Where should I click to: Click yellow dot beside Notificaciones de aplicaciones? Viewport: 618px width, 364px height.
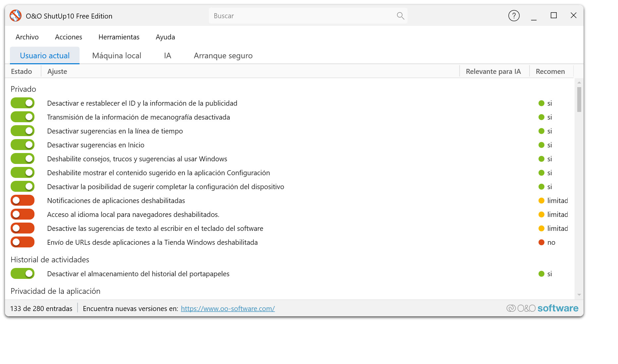(541, 201)
